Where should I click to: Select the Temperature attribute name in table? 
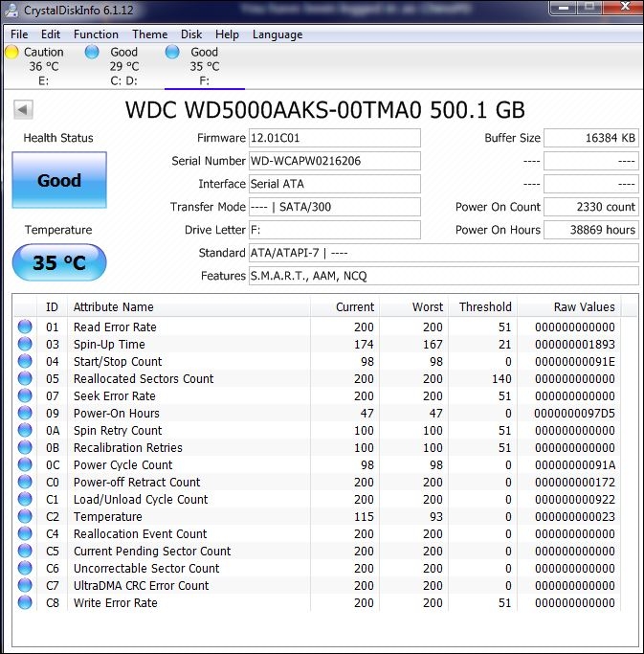(108, 517)
